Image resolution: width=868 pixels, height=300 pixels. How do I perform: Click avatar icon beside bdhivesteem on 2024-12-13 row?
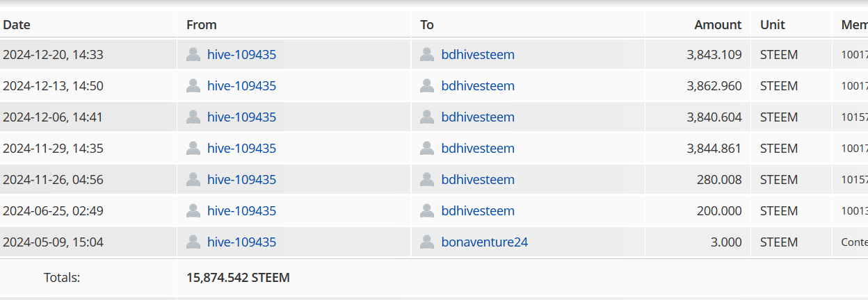click(427, 86)
